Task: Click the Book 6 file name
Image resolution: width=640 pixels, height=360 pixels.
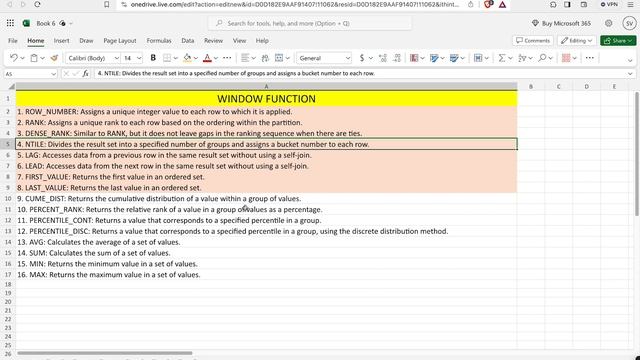Action: (x=46, y=23)
